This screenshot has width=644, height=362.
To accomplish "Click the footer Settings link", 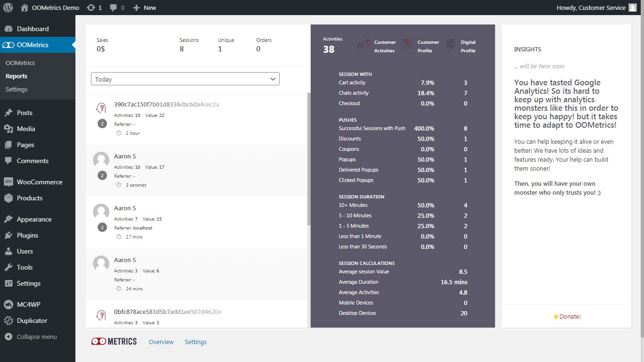I will point(196,342).
